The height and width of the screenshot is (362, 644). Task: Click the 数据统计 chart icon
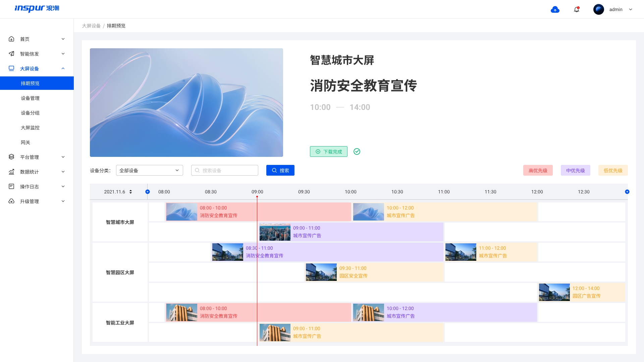pos(11,172)
